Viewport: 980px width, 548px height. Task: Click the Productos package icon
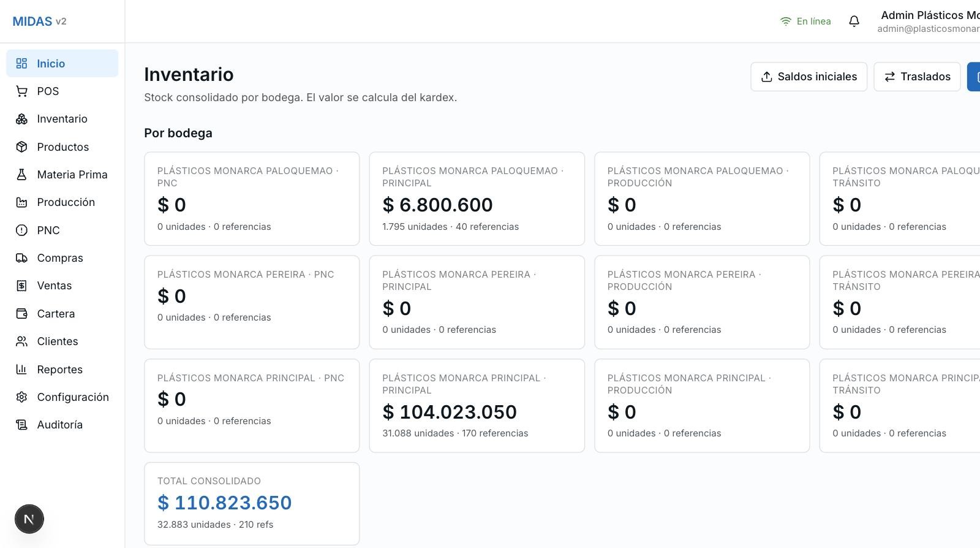[21, 147]
